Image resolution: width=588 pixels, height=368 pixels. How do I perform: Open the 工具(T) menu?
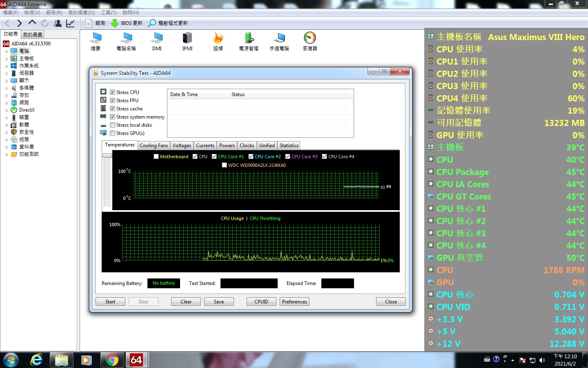coord(109,13)
